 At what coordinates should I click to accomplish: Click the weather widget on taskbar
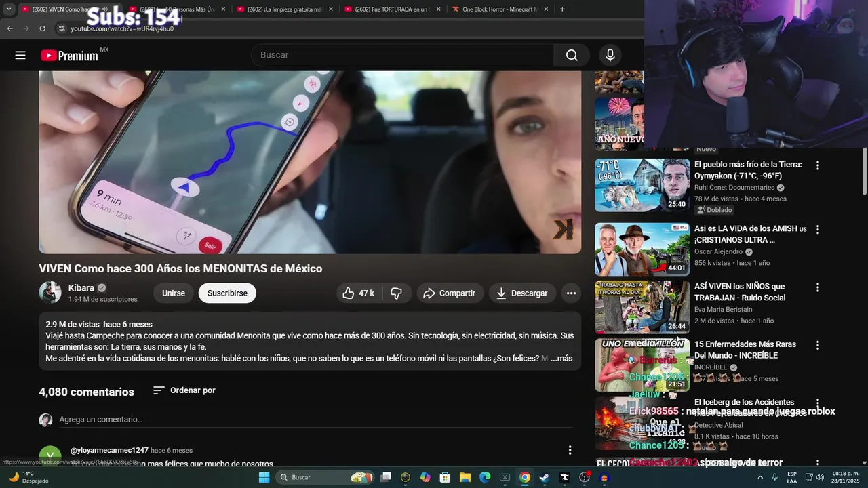tap(27, 477)
